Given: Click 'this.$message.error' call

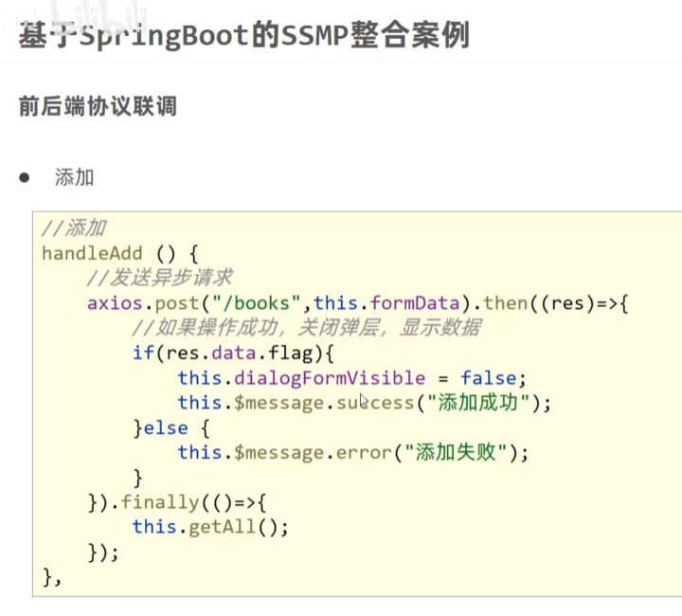Looking at the screenshot, I should (x=285, y=453).
